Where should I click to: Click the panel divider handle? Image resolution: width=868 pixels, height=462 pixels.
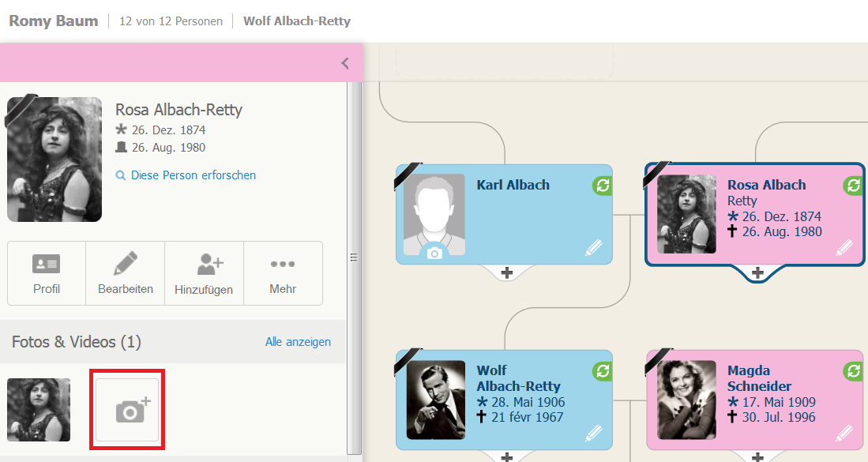click(354, 257)
